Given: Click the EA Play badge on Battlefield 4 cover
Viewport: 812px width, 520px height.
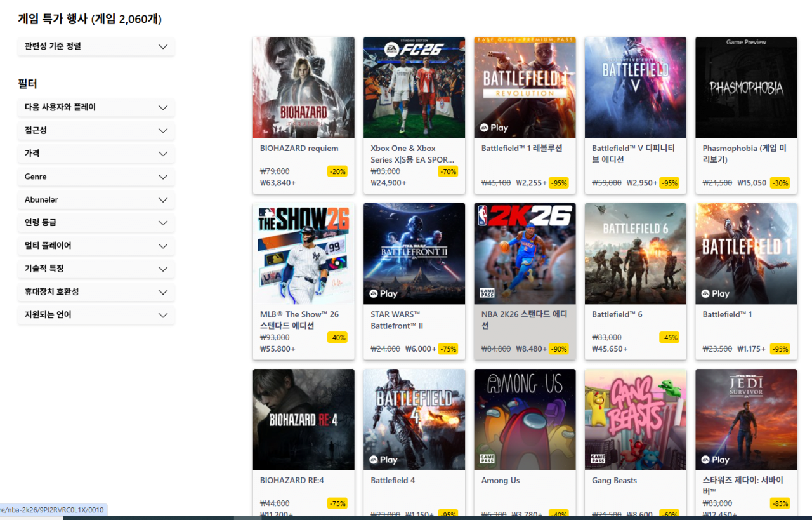Looking at the screenshot, I should (384, 460).
